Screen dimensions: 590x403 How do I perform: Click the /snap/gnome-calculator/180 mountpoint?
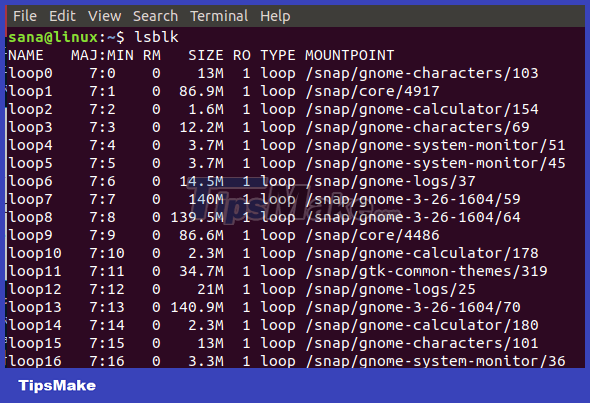point(422,325)
